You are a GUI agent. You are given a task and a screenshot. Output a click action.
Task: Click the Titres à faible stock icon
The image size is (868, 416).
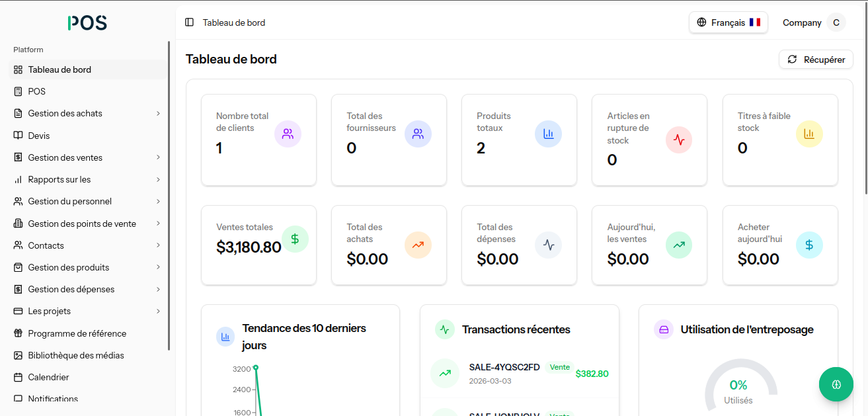[809, 134]
